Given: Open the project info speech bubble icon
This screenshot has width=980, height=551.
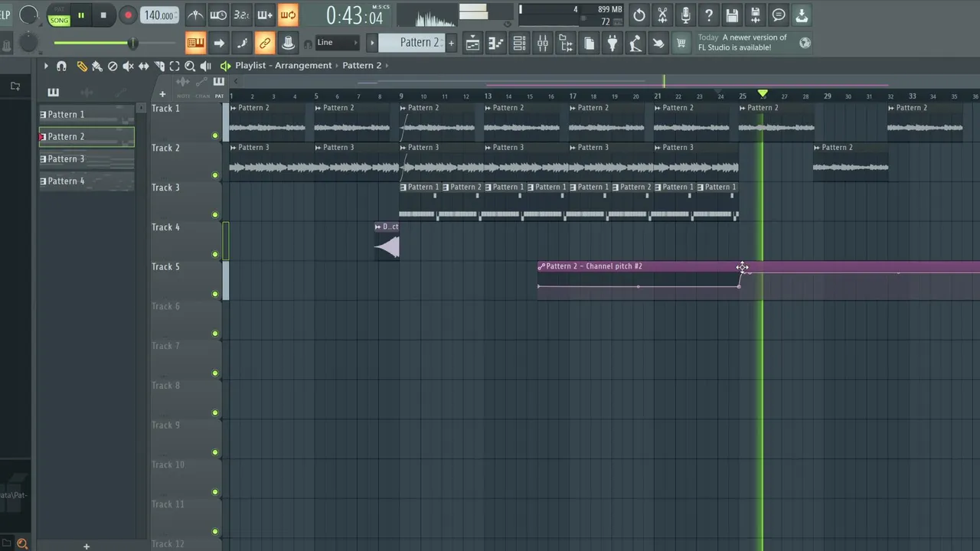Looking at the screenshot, I should click(x=779, y=15).
